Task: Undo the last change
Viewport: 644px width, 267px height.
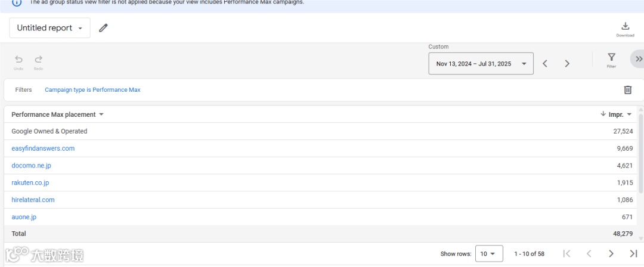Action: pyautogui.click(x=18, y=63)
